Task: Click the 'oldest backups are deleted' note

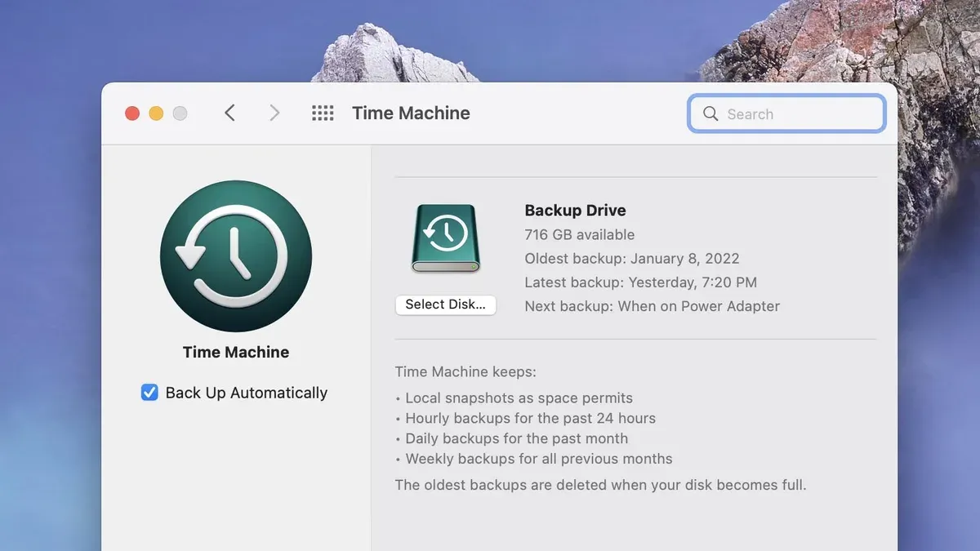Action: point(600,485)
